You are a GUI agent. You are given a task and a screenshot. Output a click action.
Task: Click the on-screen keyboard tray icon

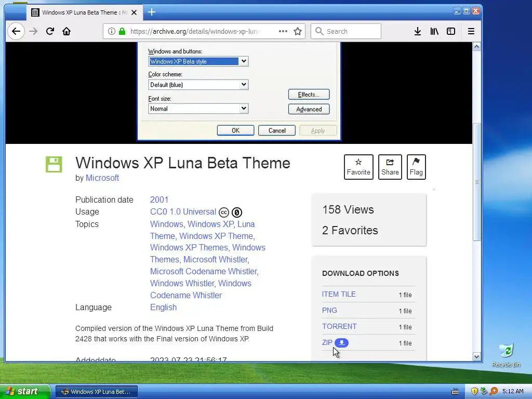455,392
